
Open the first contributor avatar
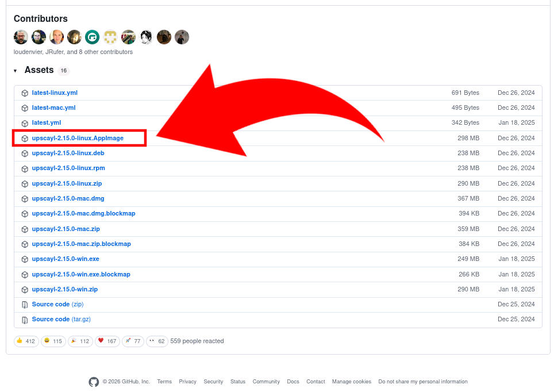pyautogui.click(x=21, y=37)
